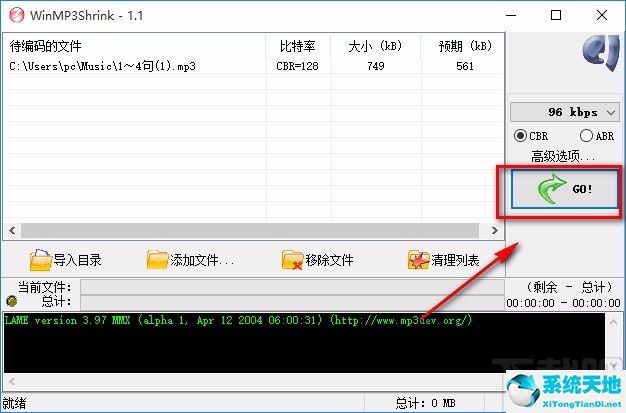The width and height of the screenshot is (626, 413).
Task: Click the 清理列表 star folder icon
Action: click(418, 260)
